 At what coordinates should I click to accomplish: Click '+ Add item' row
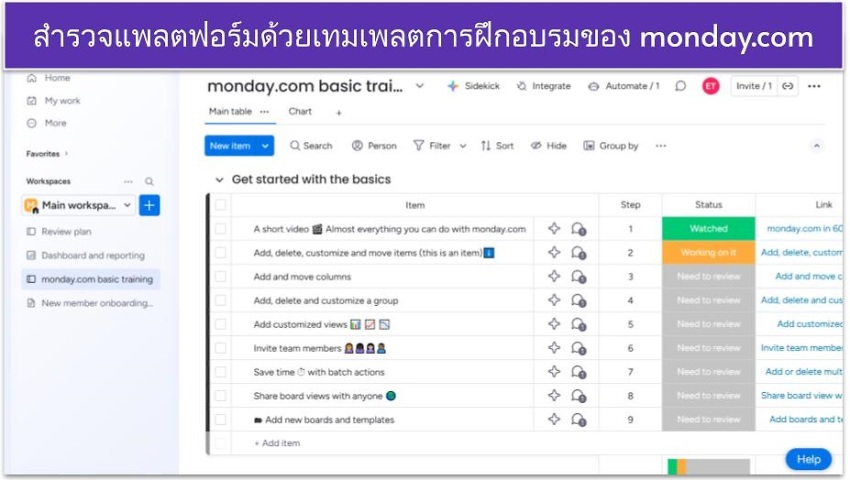tap(277, 443)
